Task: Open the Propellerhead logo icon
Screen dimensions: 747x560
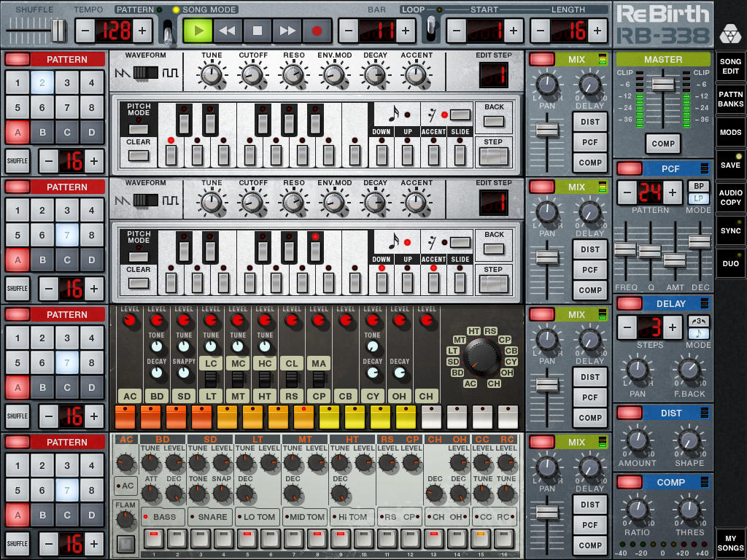Action: (729, 34)
